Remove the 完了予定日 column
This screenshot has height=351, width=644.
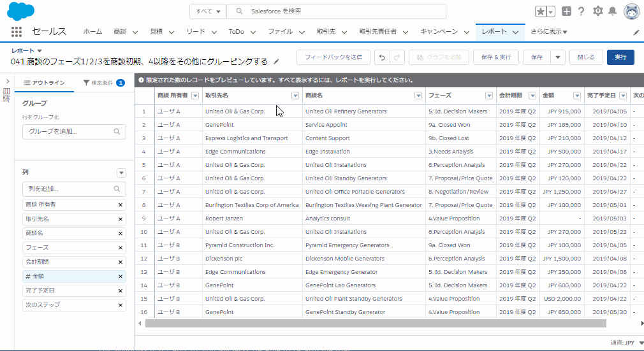click(x=121, y=291)
